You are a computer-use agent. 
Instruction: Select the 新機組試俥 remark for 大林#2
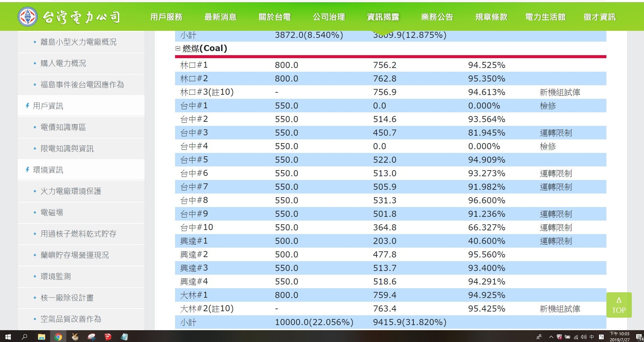click(560, 309)
